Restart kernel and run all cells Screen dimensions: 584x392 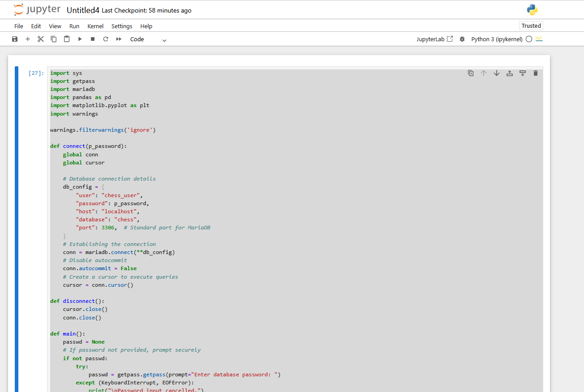119,39
